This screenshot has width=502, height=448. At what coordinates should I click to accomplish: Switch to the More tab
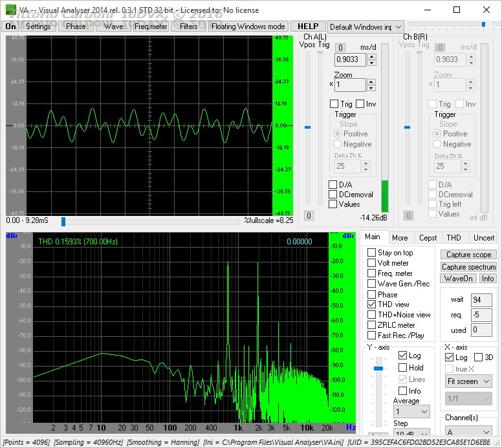[400, 238]
